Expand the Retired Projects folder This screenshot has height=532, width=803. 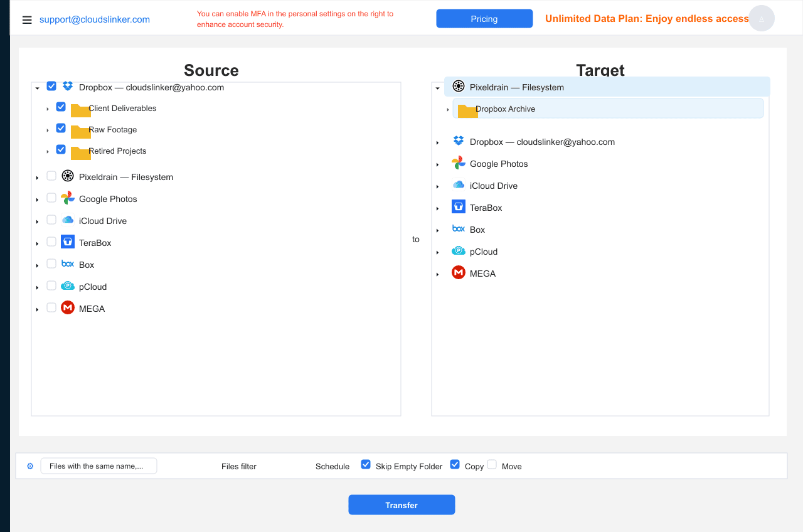click(48, 152)
